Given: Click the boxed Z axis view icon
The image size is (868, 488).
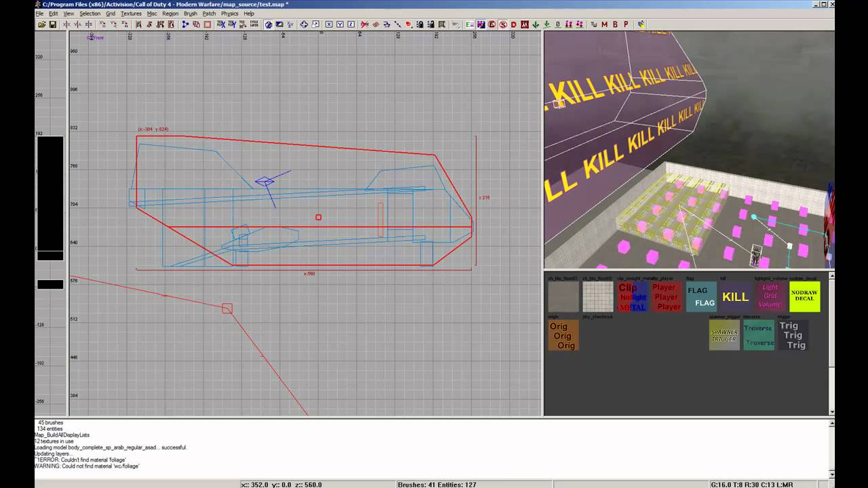Looking at the screenshot, I should coord(351,24).
